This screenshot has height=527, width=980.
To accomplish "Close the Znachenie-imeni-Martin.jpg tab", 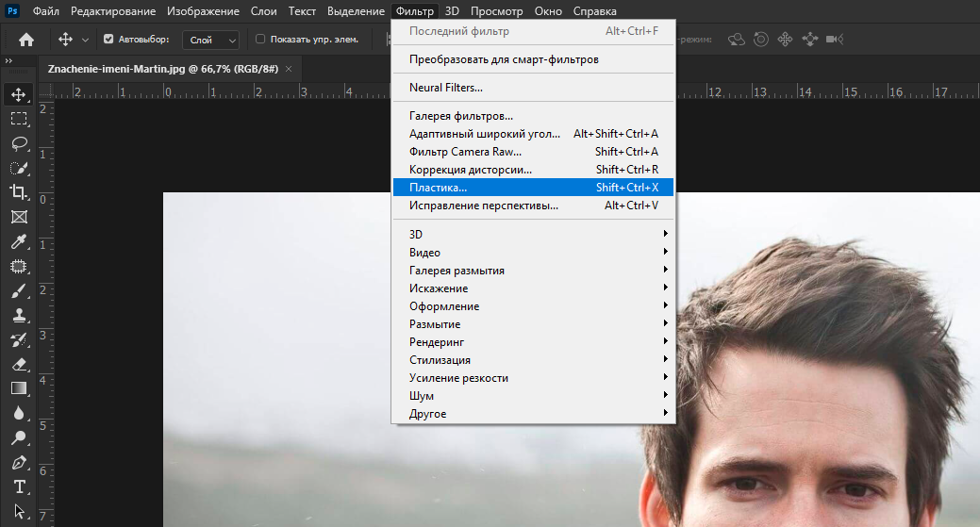I will click(x=289, y=69).
